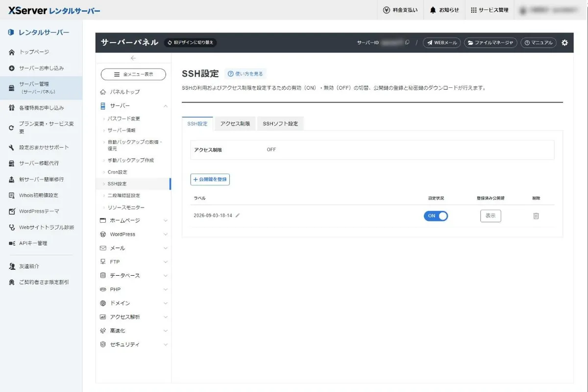
Task: Open 自動バックアップの取得・復元 menu item
Action: tap(135, 145)
